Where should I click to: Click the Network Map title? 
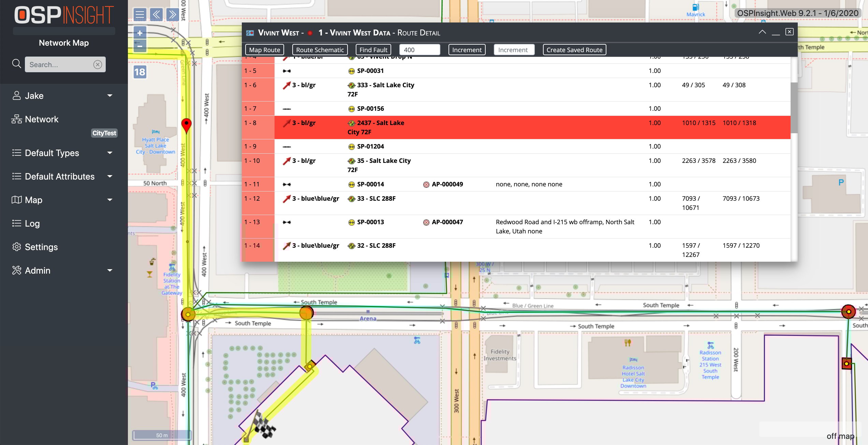pyautogui.click(x=64, y=43)
